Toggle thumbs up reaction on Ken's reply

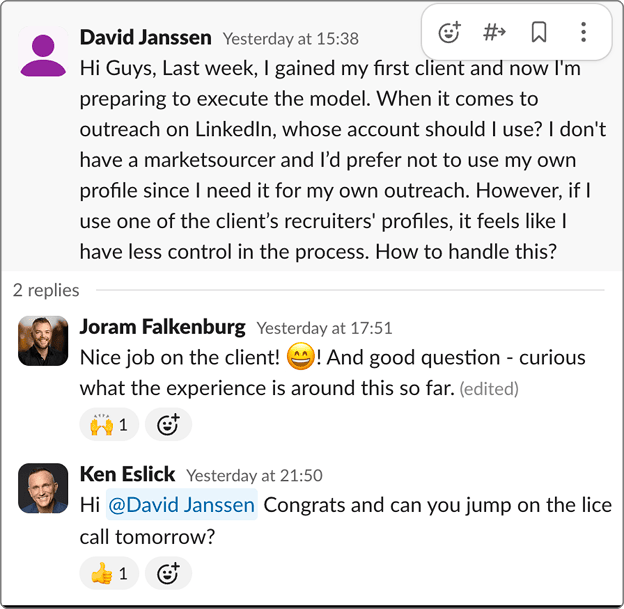point(109,573)
